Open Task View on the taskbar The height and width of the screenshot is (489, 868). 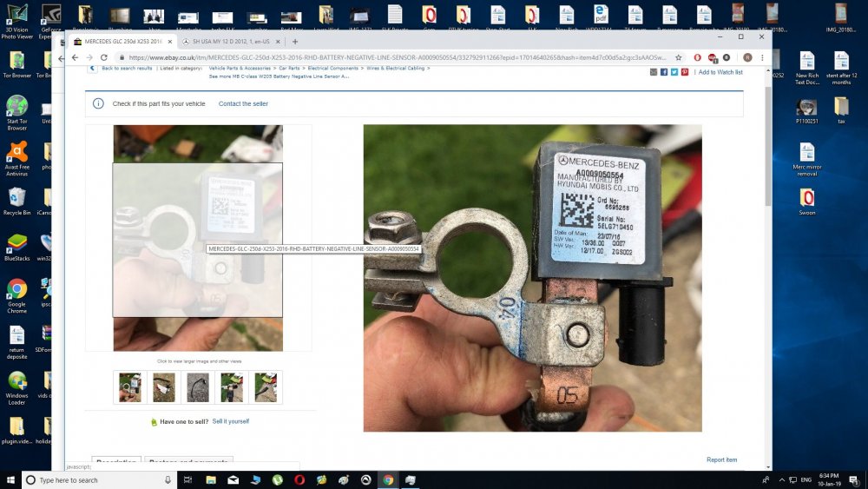[187, 479]
